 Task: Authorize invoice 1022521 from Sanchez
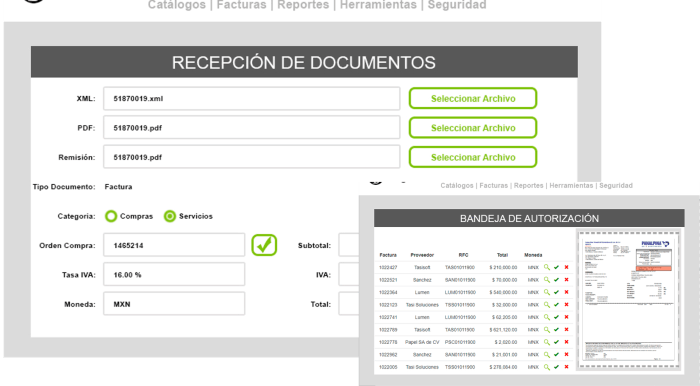click(x=556, y=280)
